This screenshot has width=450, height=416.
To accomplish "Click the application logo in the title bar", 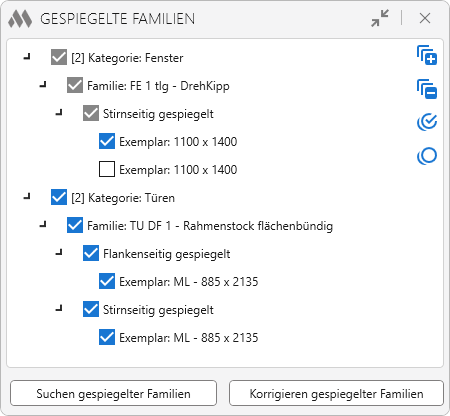I will (20, 19).
